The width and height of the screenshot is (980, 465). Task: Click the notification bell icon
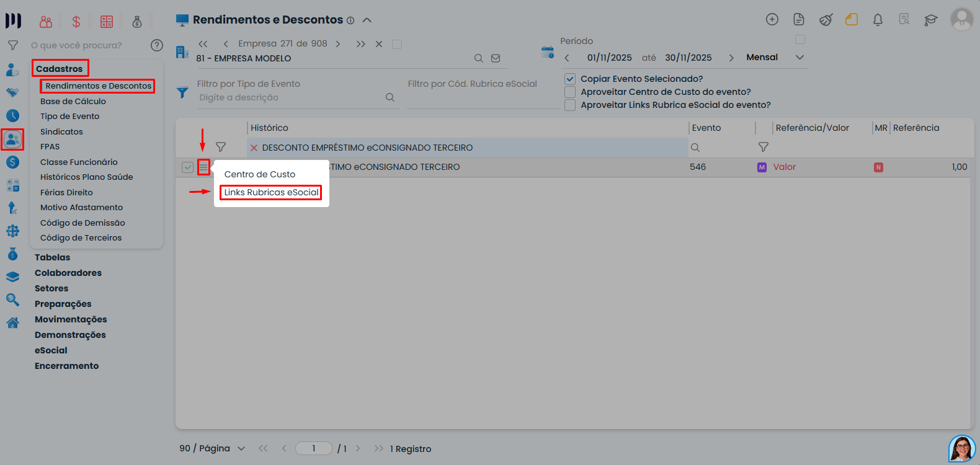point(878,20)
